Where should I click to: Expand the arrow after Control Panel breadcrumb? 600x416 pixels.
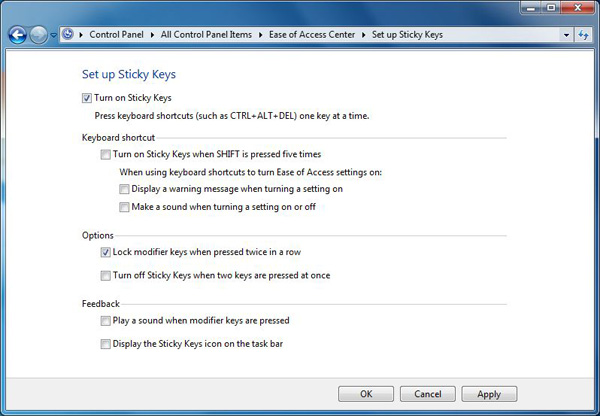coord(153,35)
